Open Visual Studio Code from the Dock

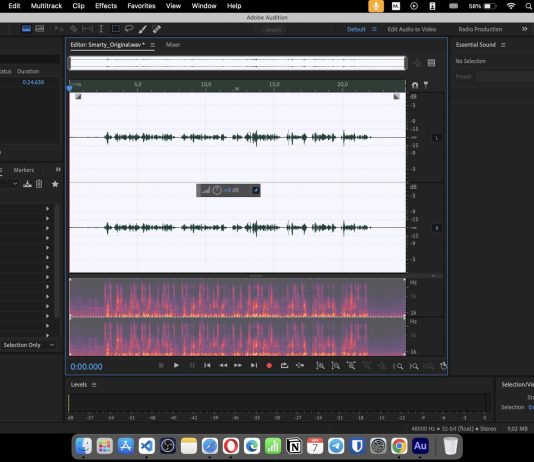pyautogui.click(x=147, y=446)
